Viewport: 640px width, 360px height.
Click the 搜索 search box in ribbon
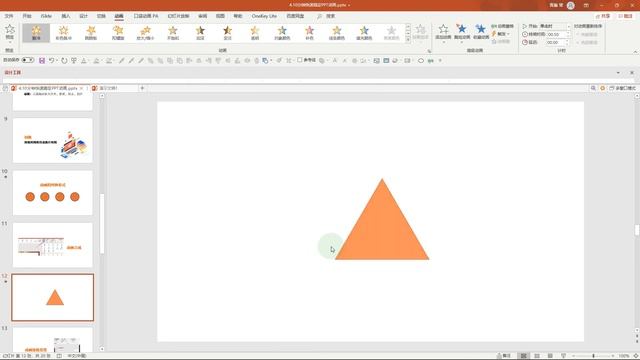pyautogui.click(x=327, y=16)
